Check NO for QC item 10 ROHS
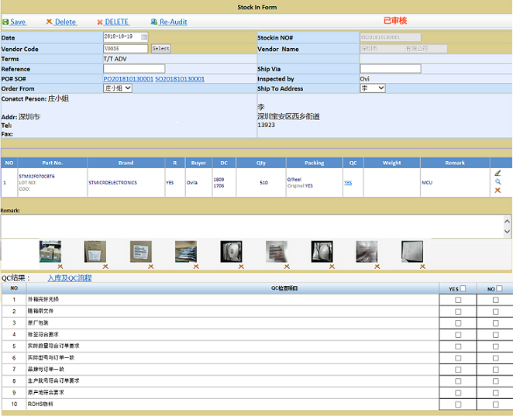513x420 pixels. (x=497, y=405)
